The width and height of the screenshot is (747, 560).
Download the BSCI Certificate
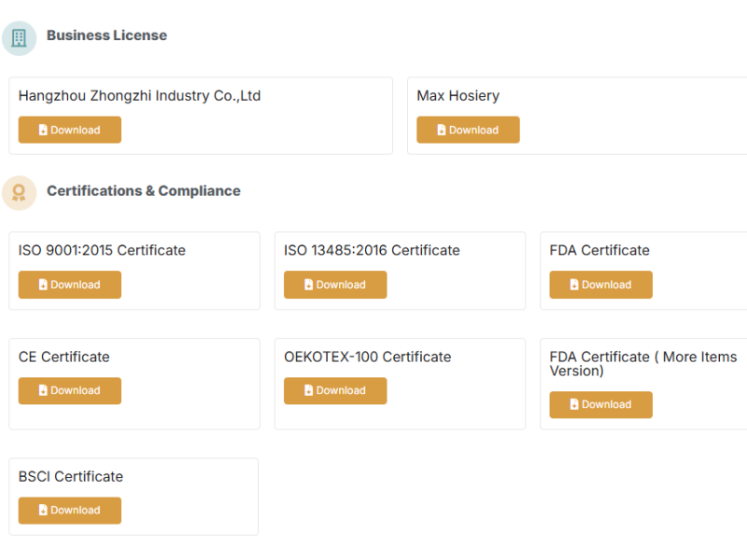(69, 511)
